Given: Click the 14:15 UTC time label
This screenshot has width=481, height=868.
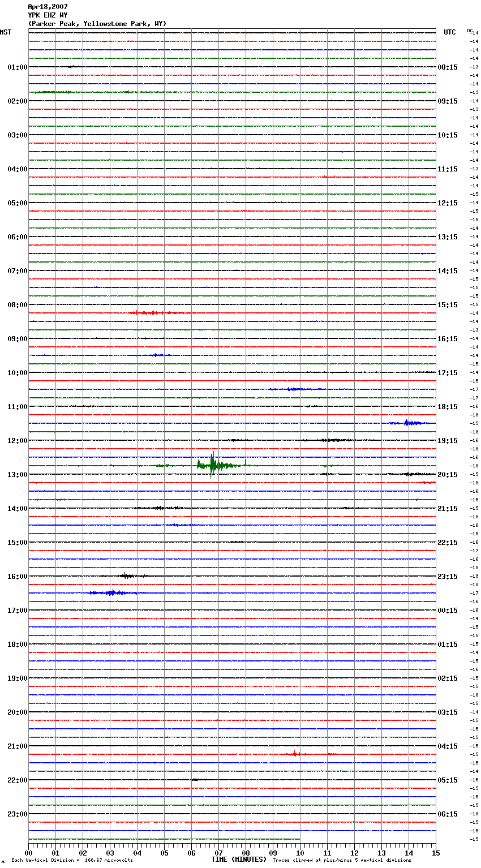Looking at the screenshot, I should pos(448,271).
